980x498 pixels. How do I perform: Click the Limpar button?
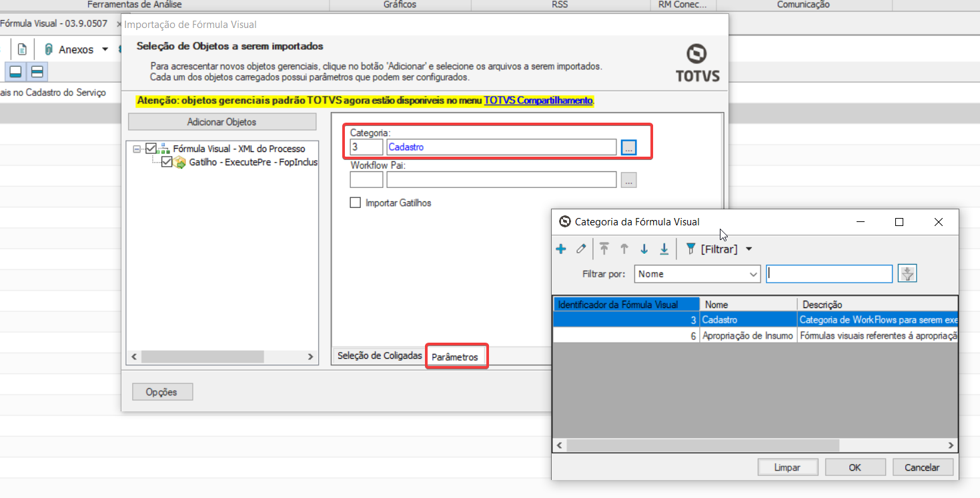(x=787, y=467)
